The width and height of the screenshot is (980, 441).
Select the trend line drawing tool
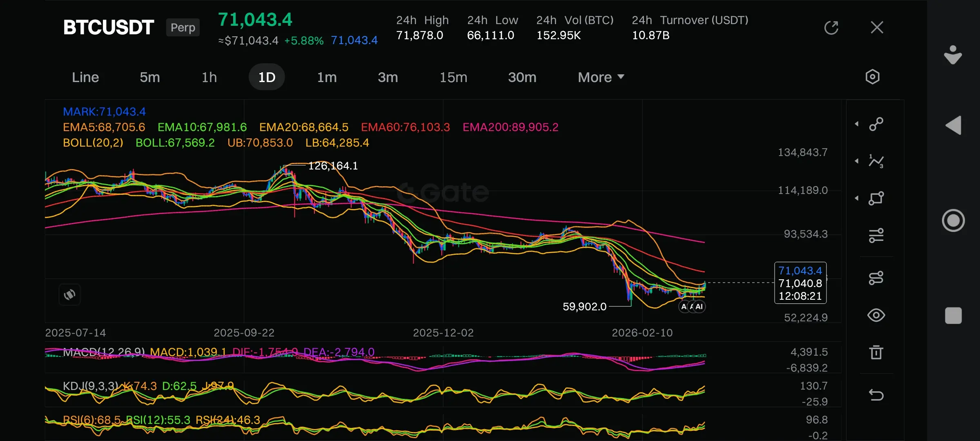pyautogui.click(x=876, y=124)
